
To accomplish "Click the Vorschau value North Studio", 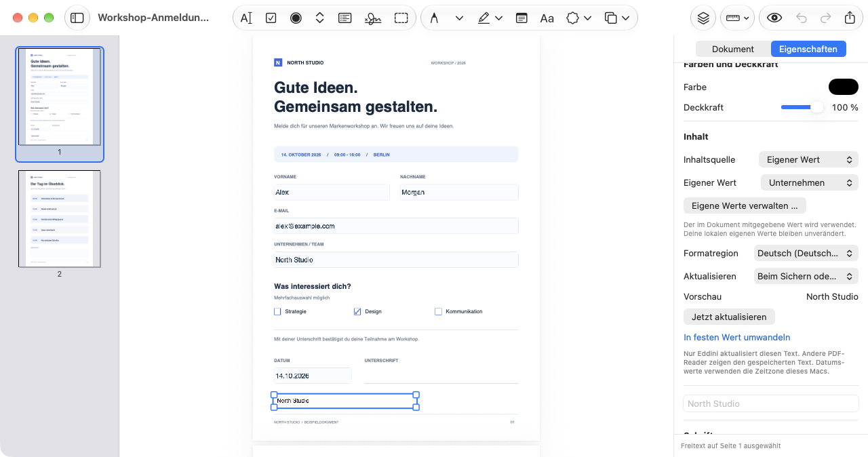I will (x=832, y=297).
